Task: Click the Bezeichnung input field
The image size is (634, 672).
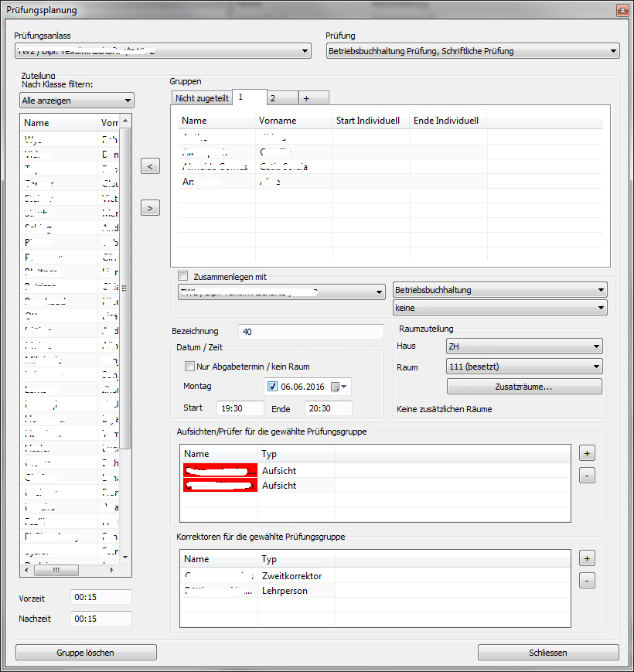Action: click(311, 332)
